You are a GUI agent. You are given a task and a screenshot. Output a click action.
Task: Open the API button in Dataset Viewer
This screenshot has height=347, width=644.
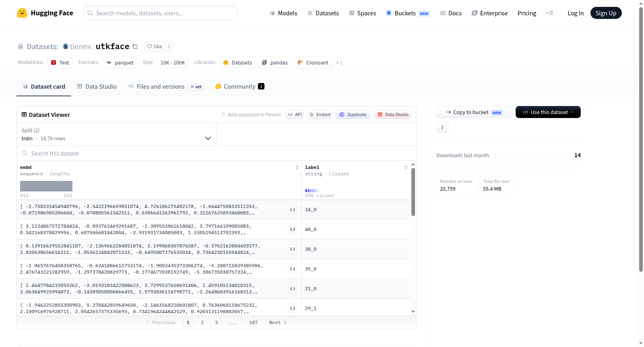295,114
